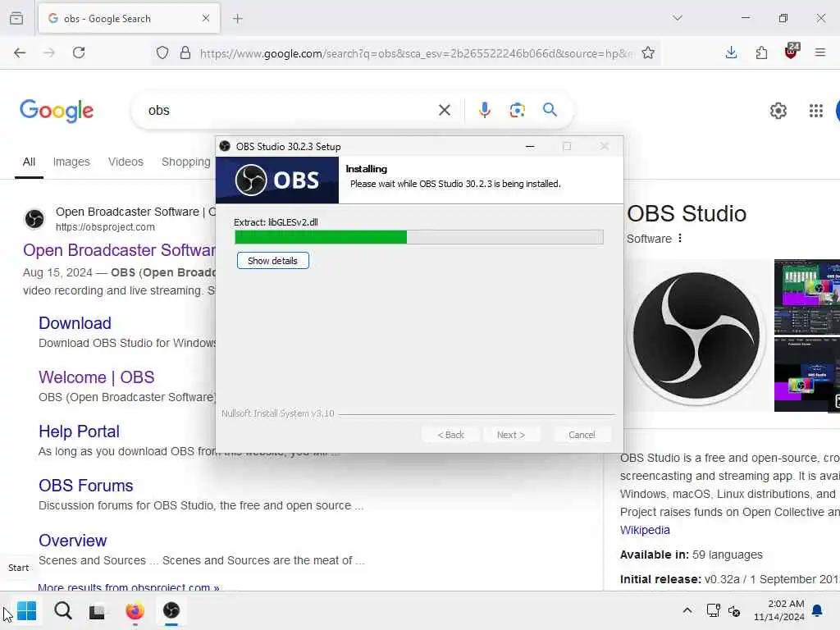The image size is (840, 630).
Task: Click Next button in OBS setup
Action: click(x=511, y=435)
